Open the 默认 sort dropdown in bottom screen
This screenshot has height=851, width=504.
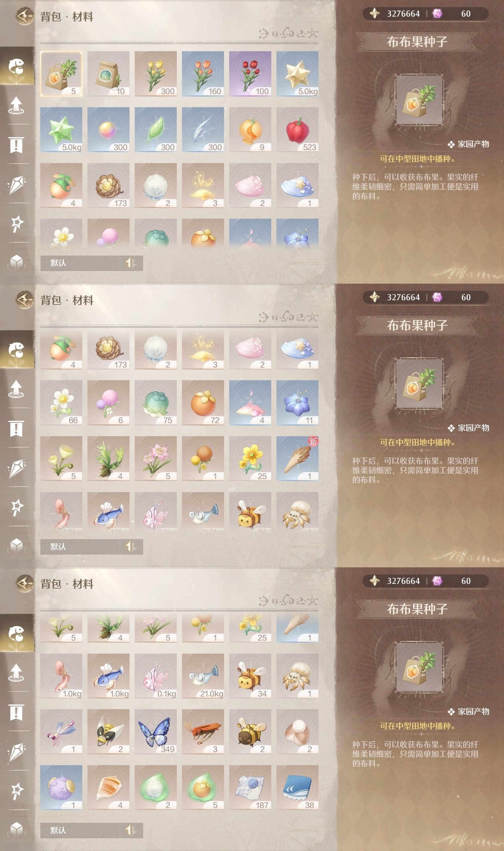[x=80, y=830]
